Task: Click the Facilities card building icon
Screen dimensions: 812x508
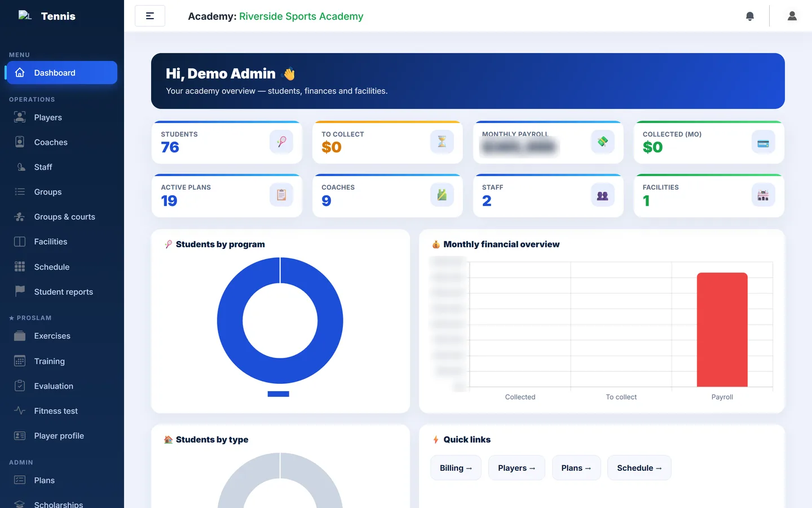Action: (764, 195)
